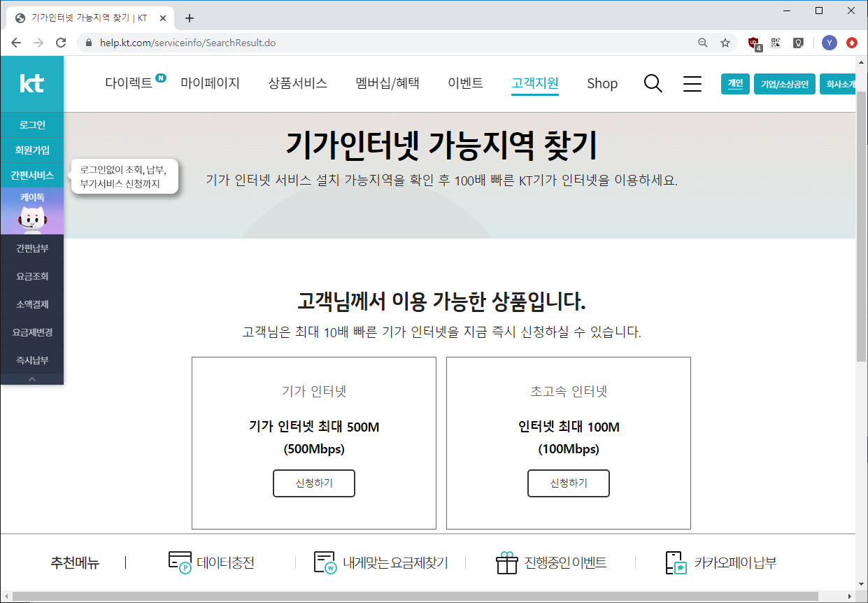This screenshot has height=603, width=868.
Task: Click 신청하기 for 기가 인터넷 최대 500M
Action: pos(314,483)
